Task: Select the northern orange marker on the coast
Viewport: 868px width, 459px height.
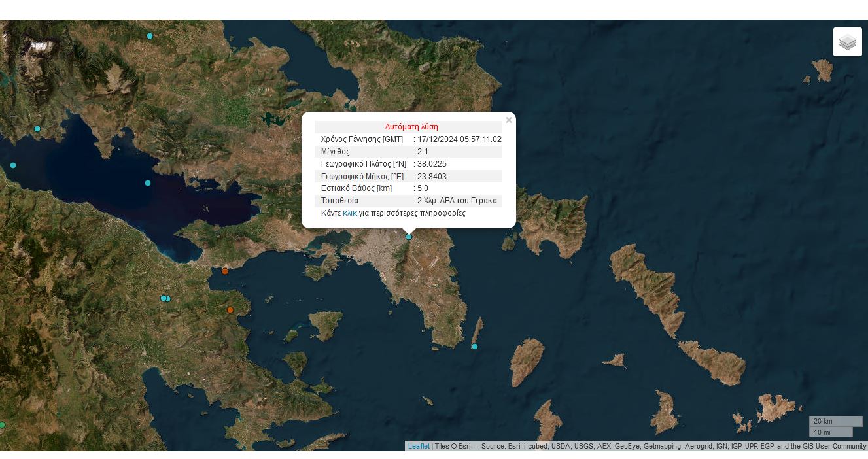Action: click(x=225, y=271)
